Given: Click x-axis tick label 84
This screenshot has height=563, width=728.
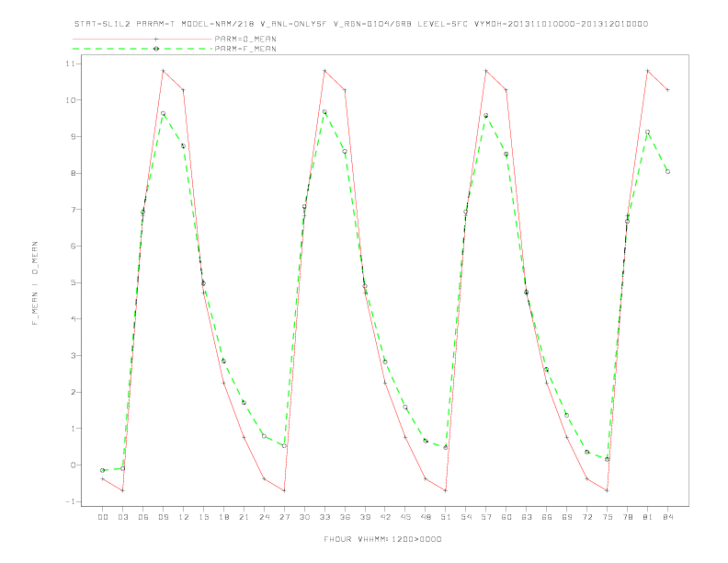Looking at the screenshot, I should pyautogui.click(x=668, y=517).
